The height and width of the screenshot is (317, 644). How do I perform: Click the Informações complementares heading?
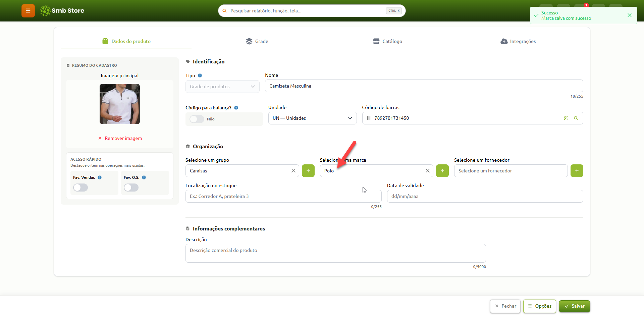coord(229,228)
